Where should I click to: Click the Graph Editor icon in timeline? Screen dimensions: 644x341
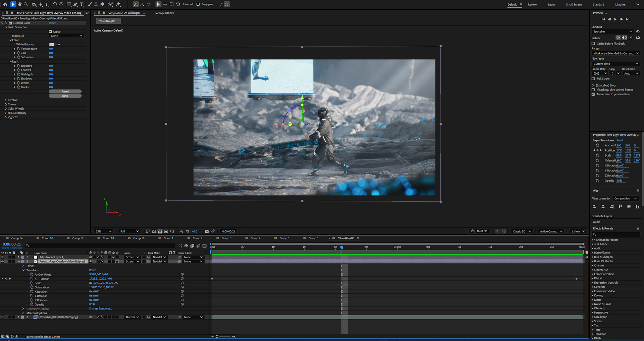(x=204, y=246)
